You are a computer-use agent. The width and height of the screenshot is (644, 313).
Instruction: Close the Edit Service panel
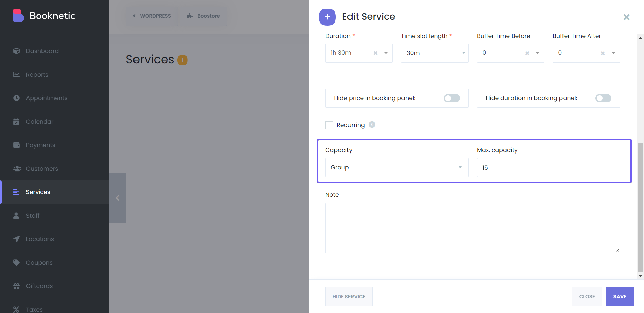click(x=626, y=17)
